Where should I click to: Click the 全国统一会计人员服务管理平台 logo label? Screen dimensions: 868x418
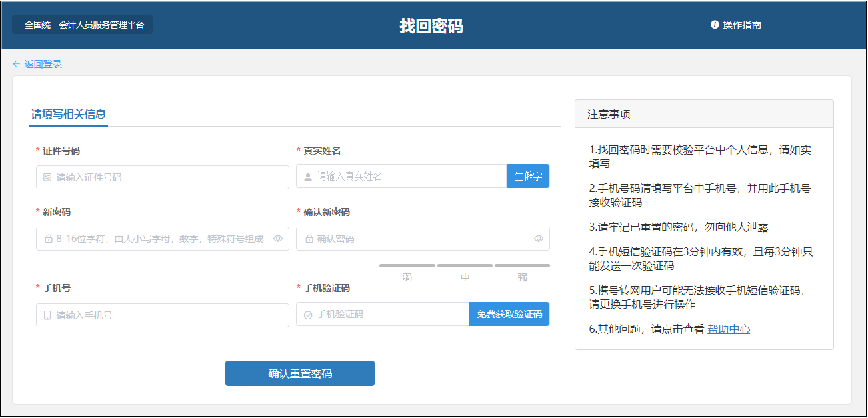(x=83, y=25)
